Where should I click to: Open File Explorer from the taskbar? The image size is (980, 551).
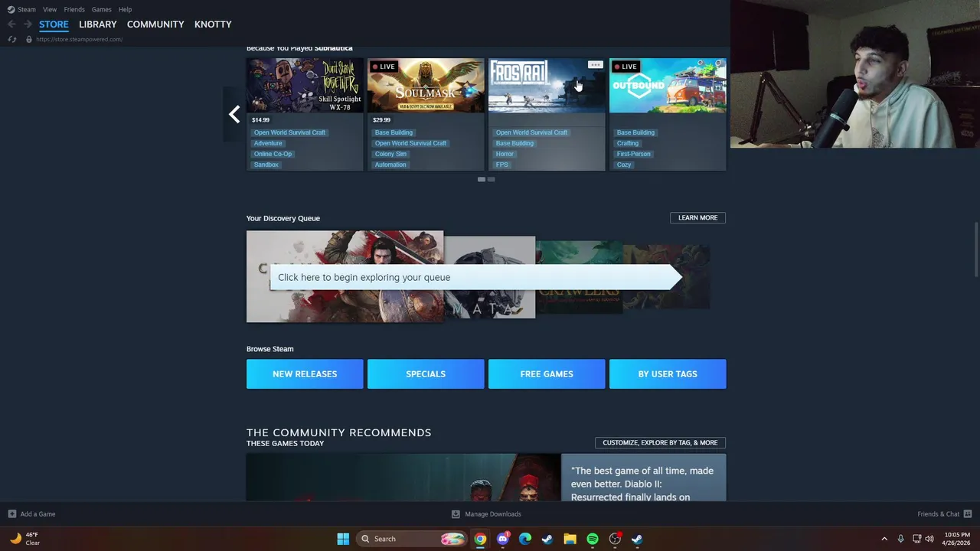click(x=570, y=539)
